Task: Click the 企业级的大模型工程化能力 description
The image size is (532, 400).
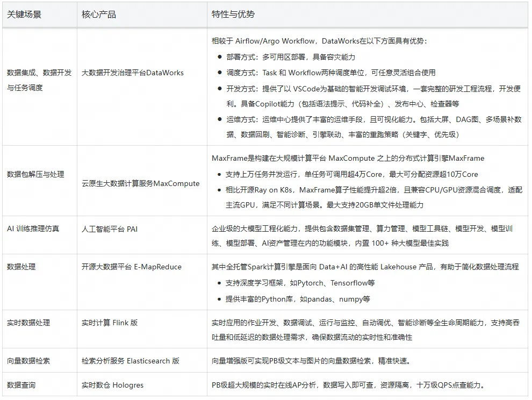Action: [x=362, y=236]
